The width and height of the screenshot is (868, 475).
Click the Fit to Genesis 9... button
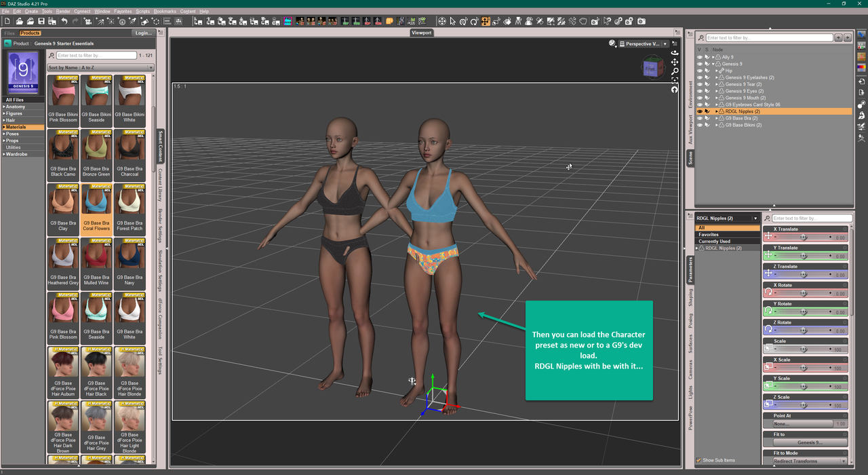(x=810, y=442)
